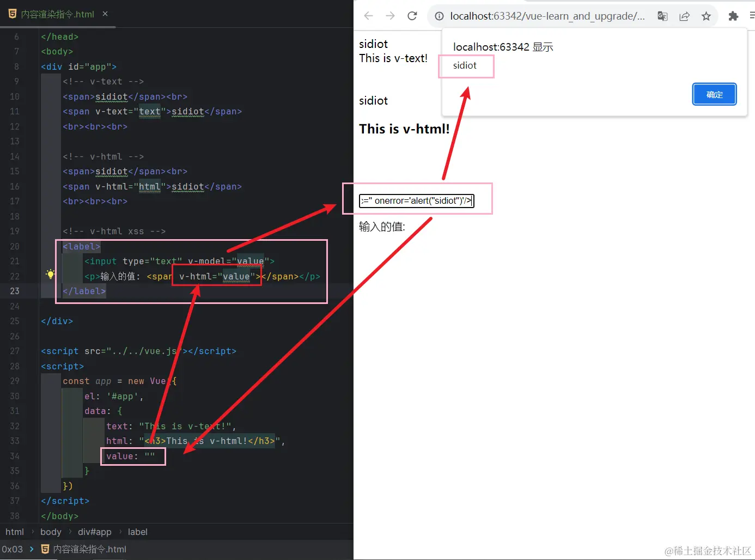Bookmark this page with the star icon
Image resolution: width=755 pixels, height=560 pixels.
click(x=706, y=16)
